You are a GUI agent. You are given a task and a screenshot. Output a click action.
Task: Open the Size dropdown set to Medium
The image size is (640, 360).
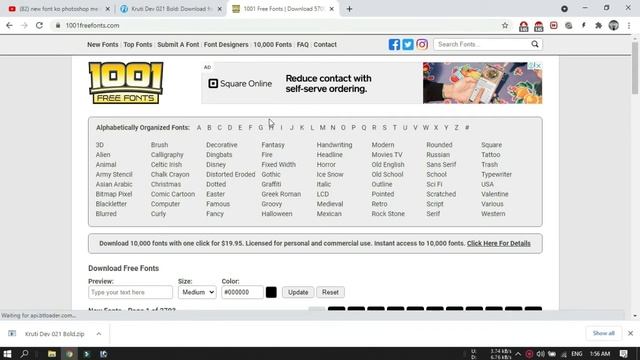pos(197,292)
